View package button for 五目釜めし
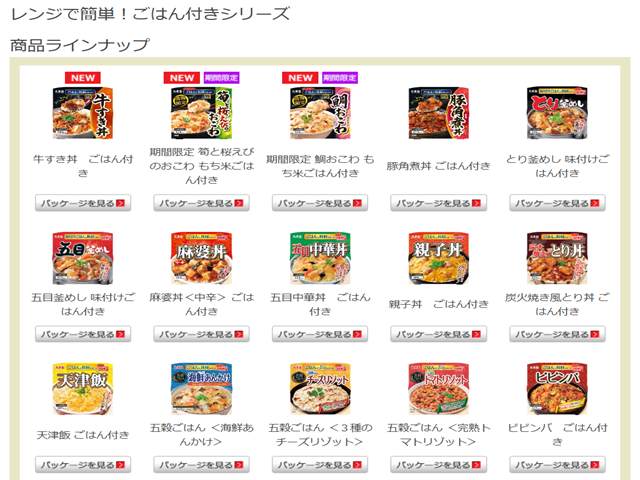640x480 pixels. click(83, 334)
